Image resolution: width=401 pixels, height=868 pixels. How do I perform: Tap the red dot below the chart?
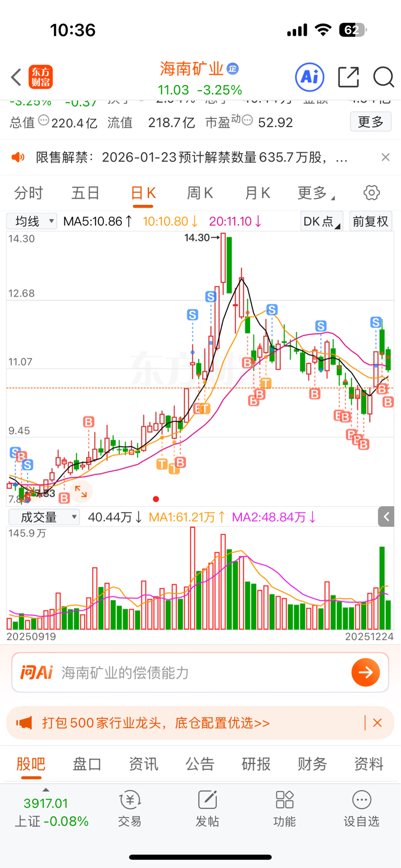[156, 499]
